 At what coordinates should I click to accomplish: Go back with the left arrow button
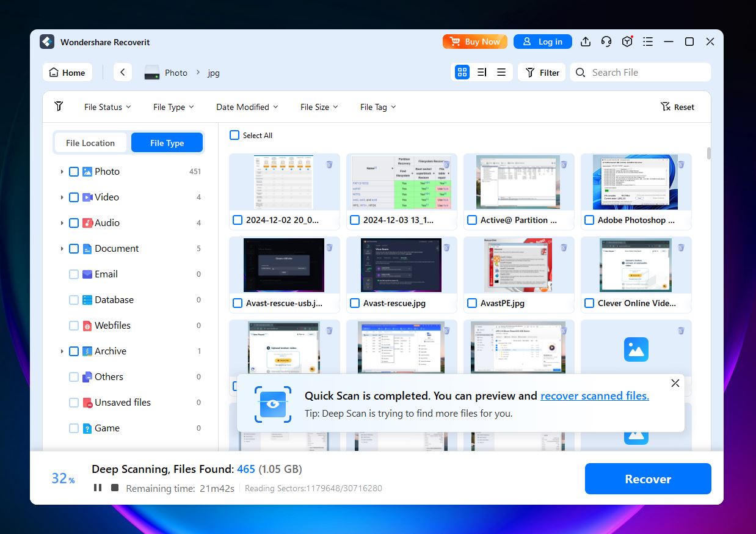(122, 72)
